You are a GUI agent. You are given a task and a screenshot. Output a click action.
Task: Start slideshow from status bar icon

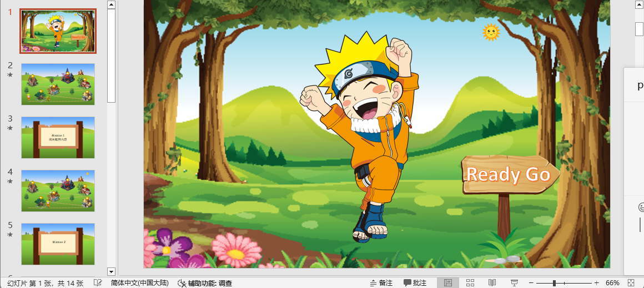pyautogui.click(x=514, y=283)
